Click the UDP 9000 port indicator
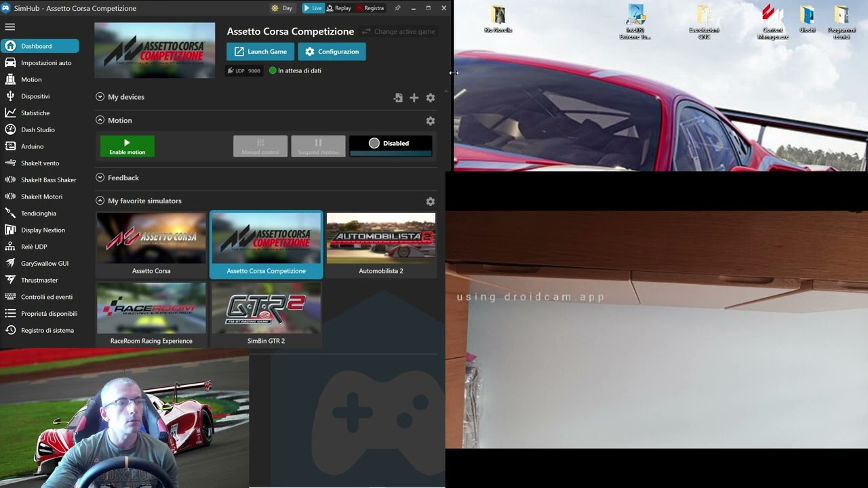The width and height of the screenshot is (868, 488). click(243, 70)
